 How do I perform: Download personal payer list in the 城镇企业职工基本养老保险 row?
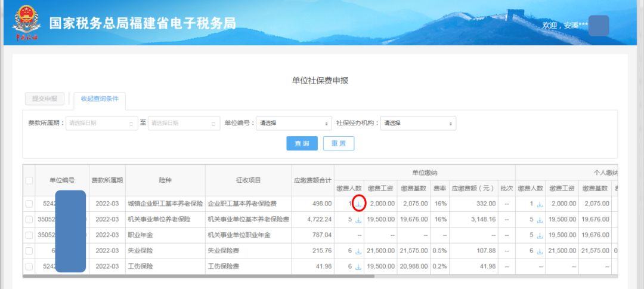[x=540, y=204]
